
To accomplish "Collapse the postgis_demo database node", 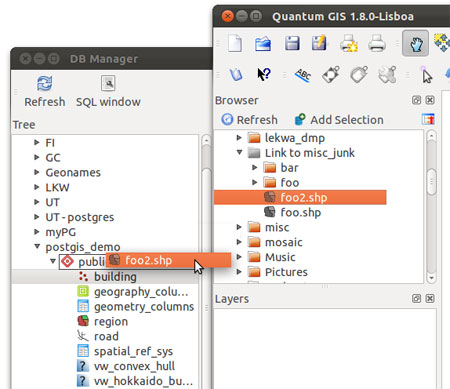I will pyautogui.click(x=37, y=247).
